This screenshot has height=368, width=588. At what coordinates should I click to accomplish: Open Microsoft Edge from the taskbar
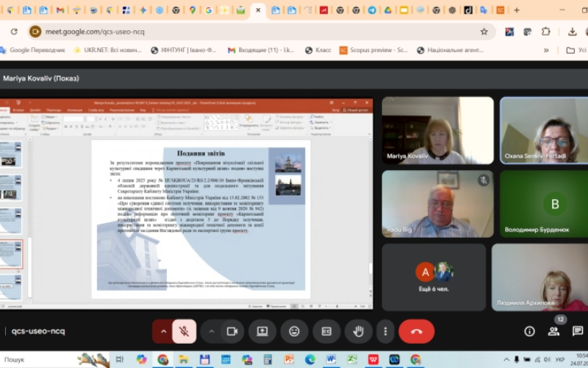[x=310, y=359]
